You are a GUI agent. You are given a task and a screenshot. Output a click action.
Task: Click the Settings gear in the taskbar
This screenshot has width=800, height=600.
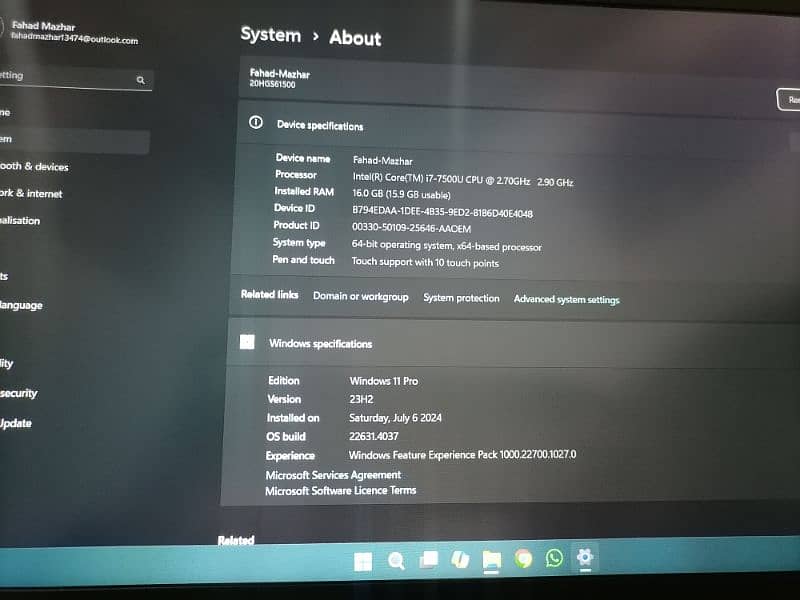click(x=585, y=558)
